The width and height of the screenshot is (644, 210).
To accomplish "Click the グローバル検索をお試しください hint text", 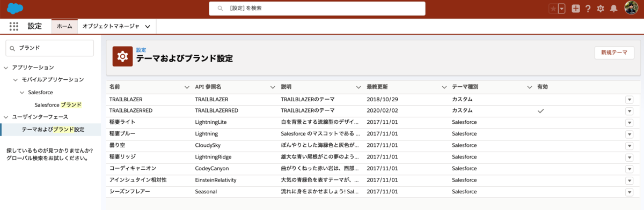I will [x=48, y=158].
